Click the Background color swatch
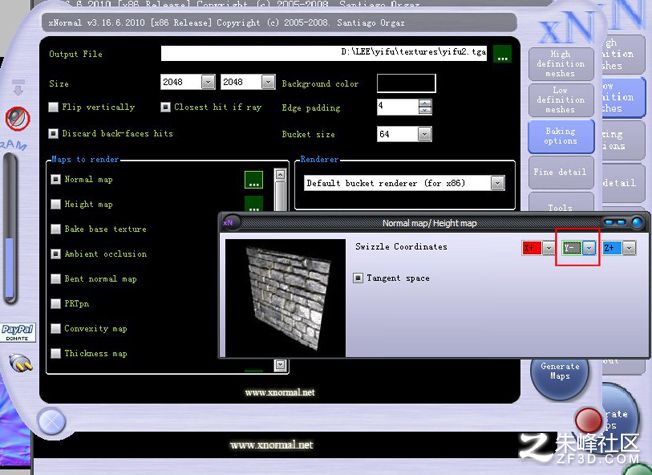Image resolution: width=652 pixels, height=475 pixels. [x=406, y=83]
